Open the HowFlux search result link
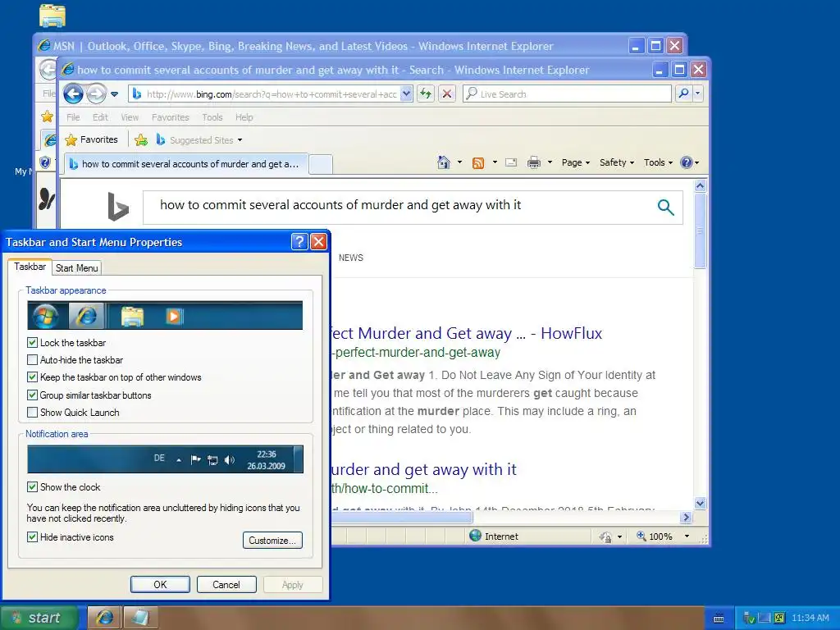This screenshot has height=630, width=840. (x=466, y=333)
